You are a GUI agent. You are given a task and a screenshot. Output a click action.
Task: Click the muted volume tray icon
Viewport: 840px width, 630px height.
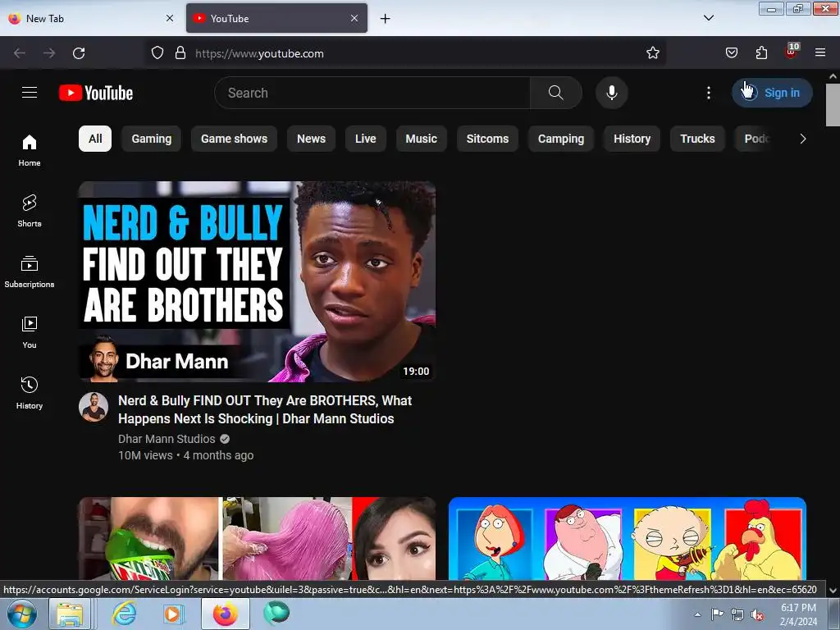click(x=757, y=615)
